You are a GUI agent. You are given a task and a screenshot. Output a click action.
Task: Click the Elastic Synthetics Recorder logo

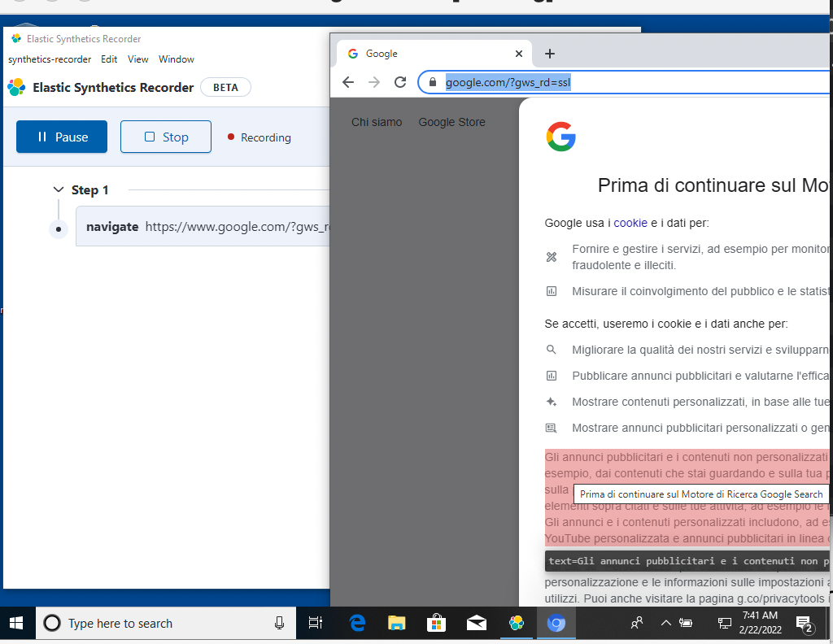pos(17,87)
